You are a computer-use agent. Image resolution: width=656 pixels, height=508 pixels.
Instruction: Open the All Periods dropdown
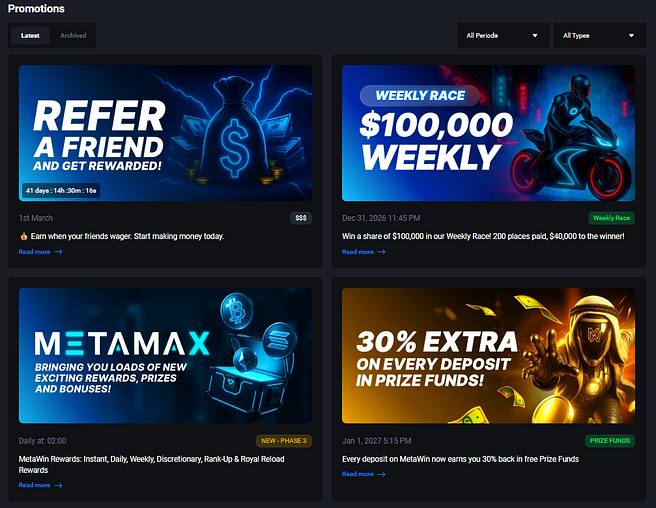[503, 36]
